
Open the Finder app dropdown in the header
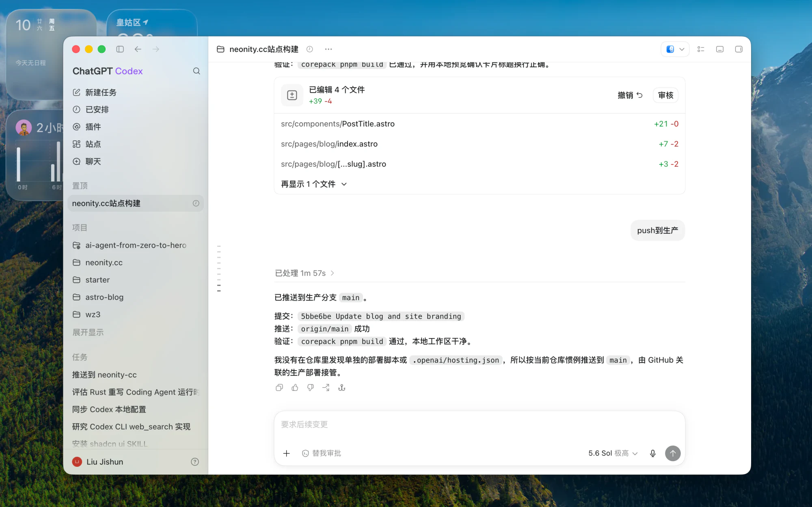(675, 49)
